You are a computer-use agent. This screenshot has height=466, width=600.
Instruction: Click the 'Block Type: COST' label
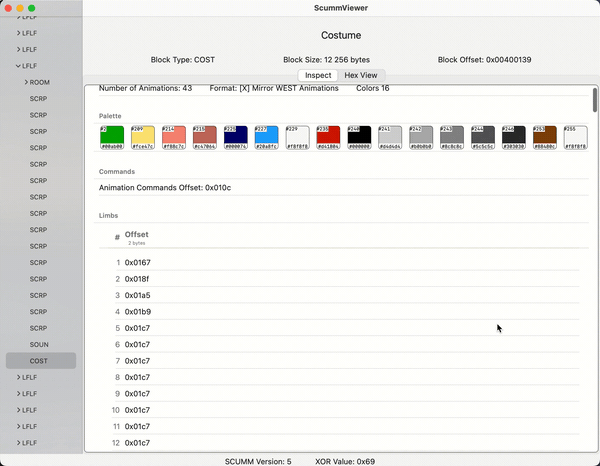(183, 60)
